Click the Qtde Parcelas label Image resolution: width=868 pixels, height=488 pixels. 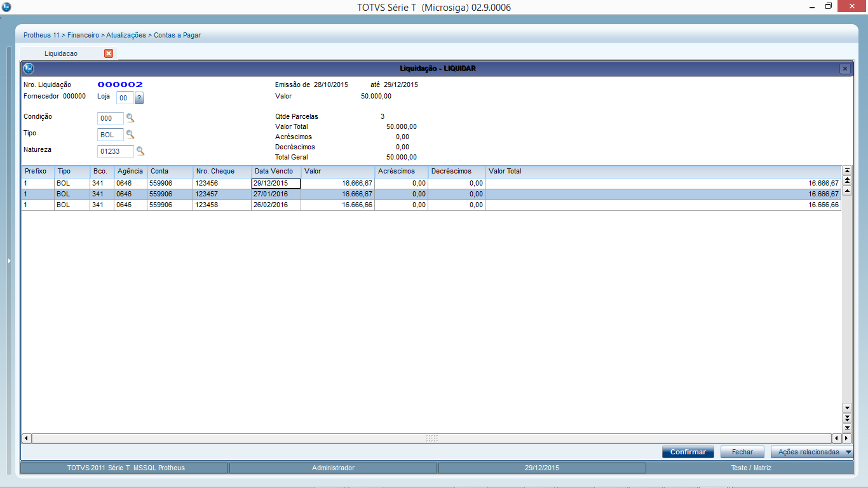click(x=297, y=116)
